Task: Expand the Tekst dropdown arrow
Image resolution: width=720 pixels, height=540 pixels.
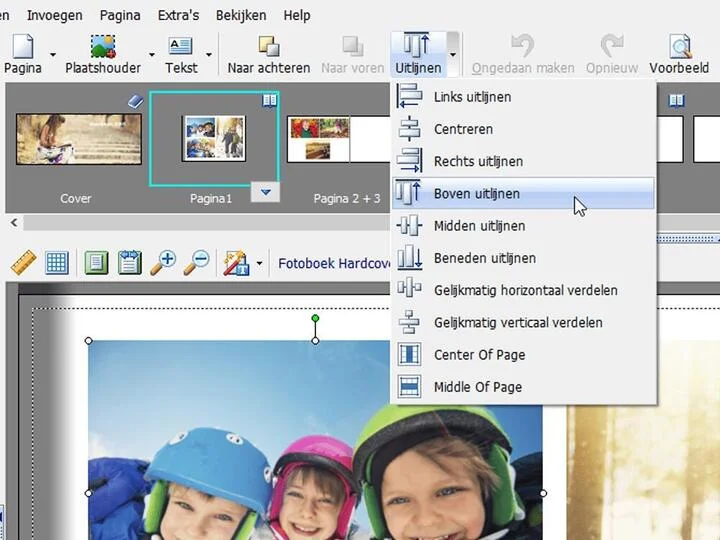Action: (209, 55)
